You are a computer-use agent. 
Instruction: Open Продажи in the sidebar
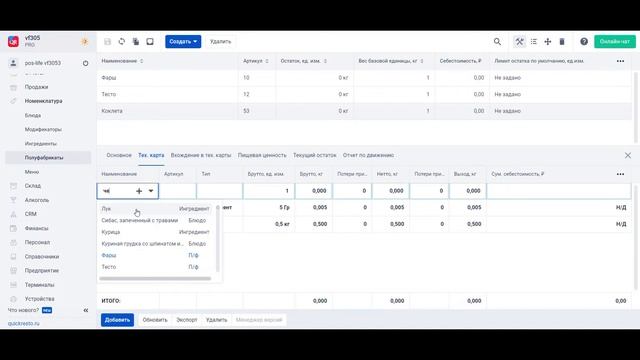36,87
